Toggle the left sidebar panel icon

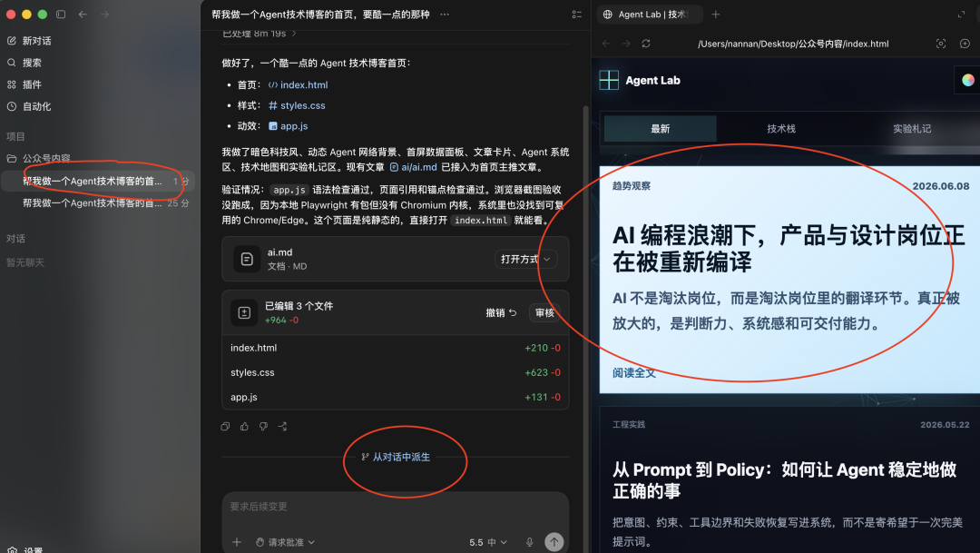61,14
